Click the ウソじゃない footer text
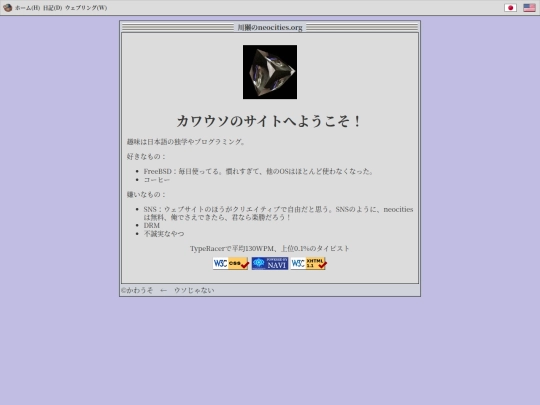This screenshot has width=540, height=405. 194,290
